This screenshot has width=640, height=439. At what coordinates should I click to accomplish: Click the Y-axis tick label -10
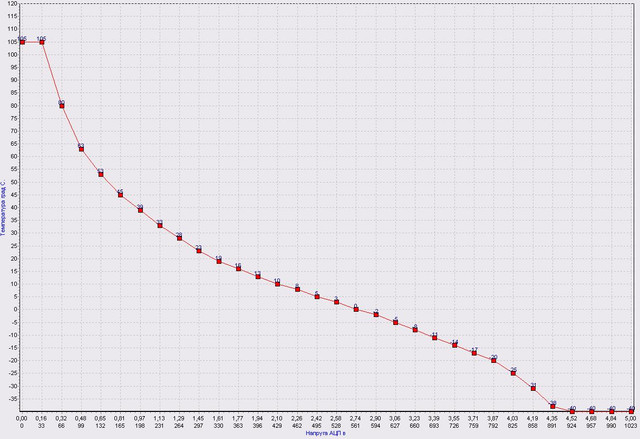point(13,335)
